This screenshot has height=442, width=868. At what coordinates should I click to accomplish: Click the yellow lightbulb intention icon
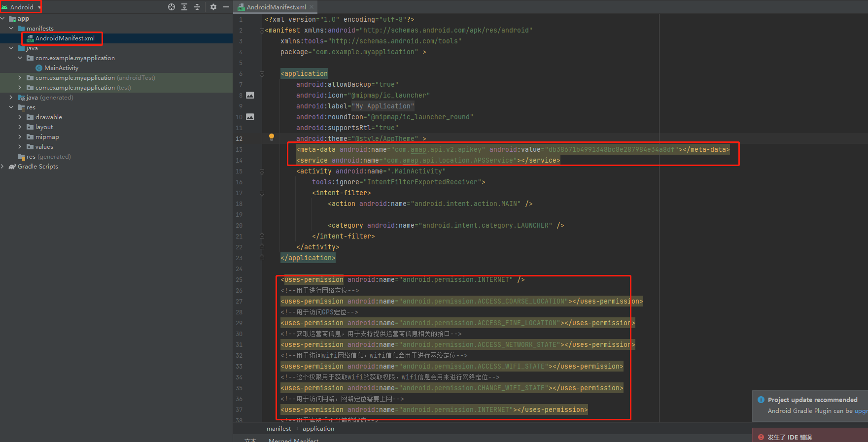[271, 137]
